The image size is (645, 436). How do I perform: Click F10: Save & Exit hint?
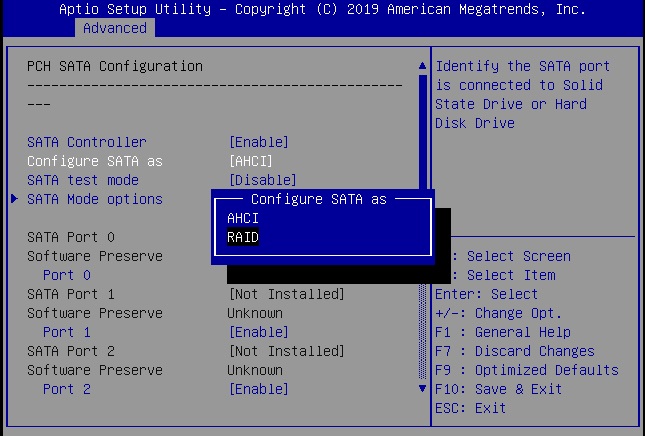tap(498, 389)
